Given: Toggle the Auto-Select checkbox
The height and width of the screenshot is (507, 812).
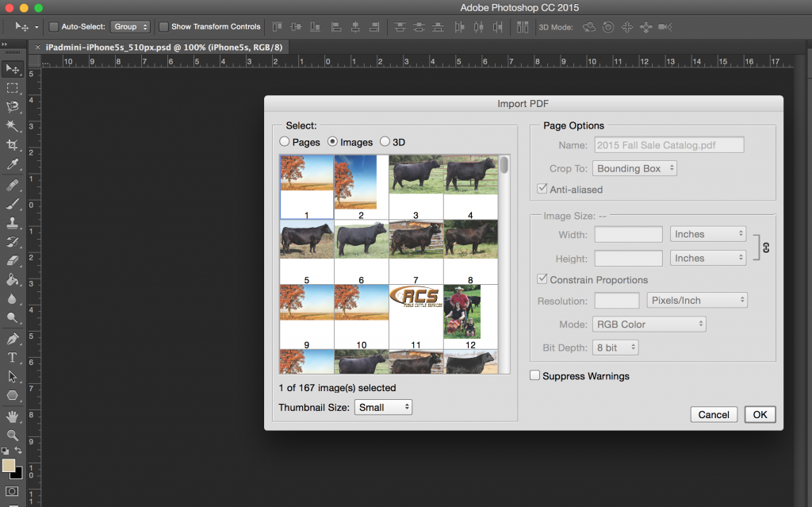Looking at the screenshot, I should tap(54, 27).
